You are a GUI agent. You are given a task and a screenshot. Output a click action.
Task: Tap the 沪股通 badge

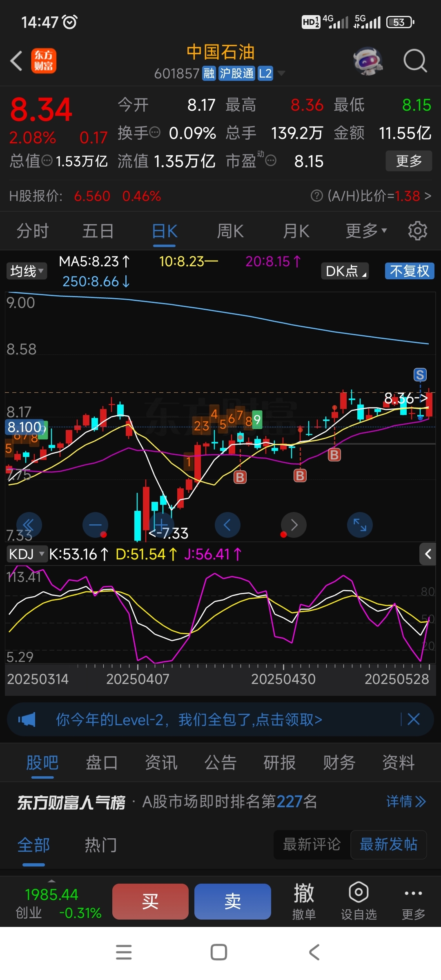pos(237,73)
